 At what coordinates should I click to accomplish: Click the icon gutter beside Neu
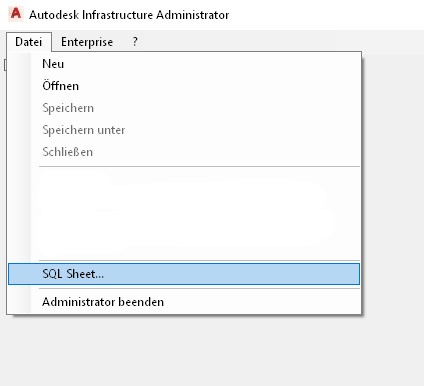pos(19,64)
